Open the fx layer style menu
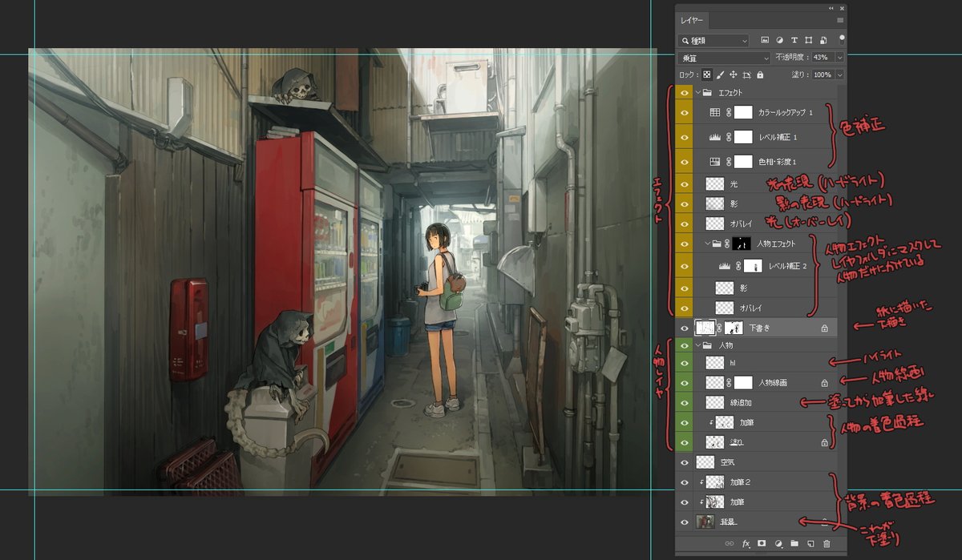 click(x=746, y=543)
